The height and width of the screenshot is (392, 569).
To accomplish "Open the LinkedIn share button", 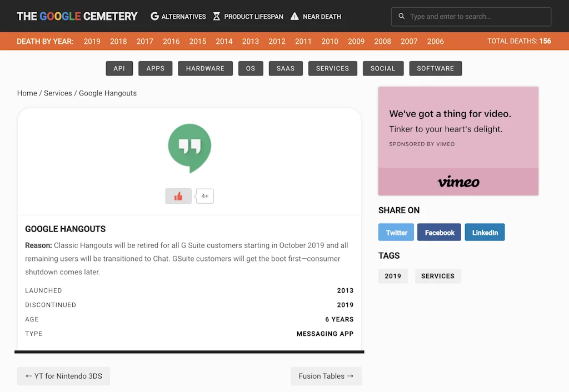I will coord(485,232).
